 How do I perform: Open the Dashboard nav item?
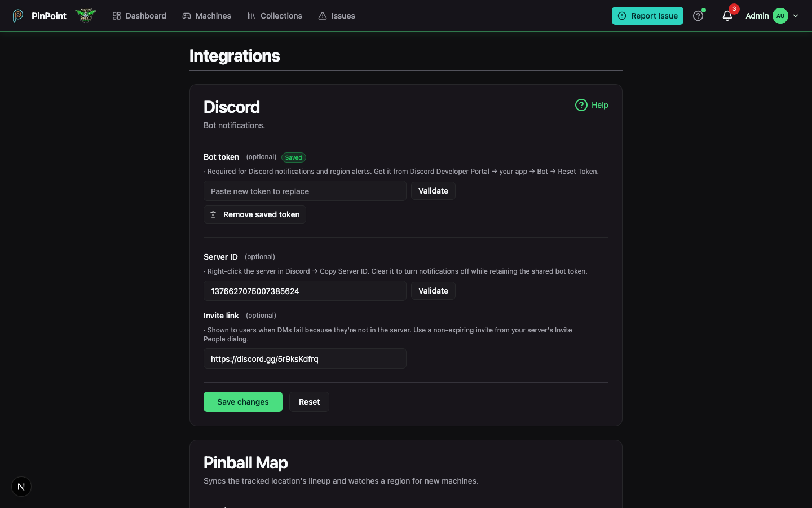pyautogui.click(x=139, y=16)
